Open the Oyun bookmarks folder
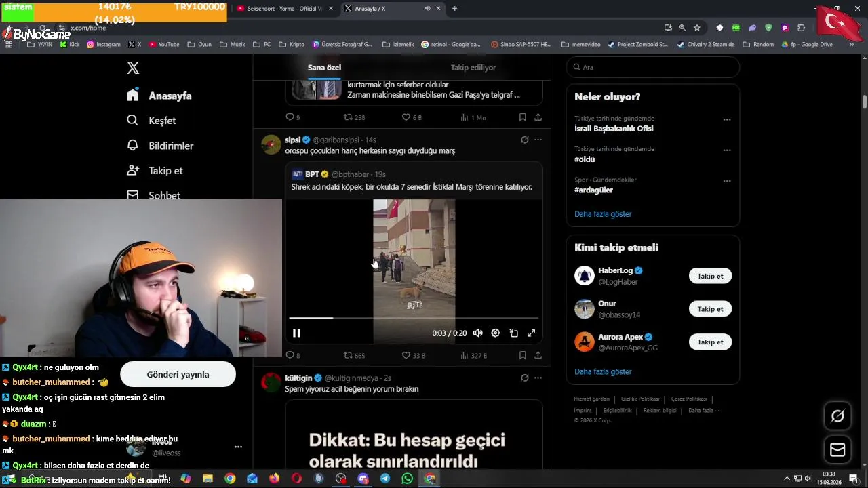The image size is (868, 488). 199,45
